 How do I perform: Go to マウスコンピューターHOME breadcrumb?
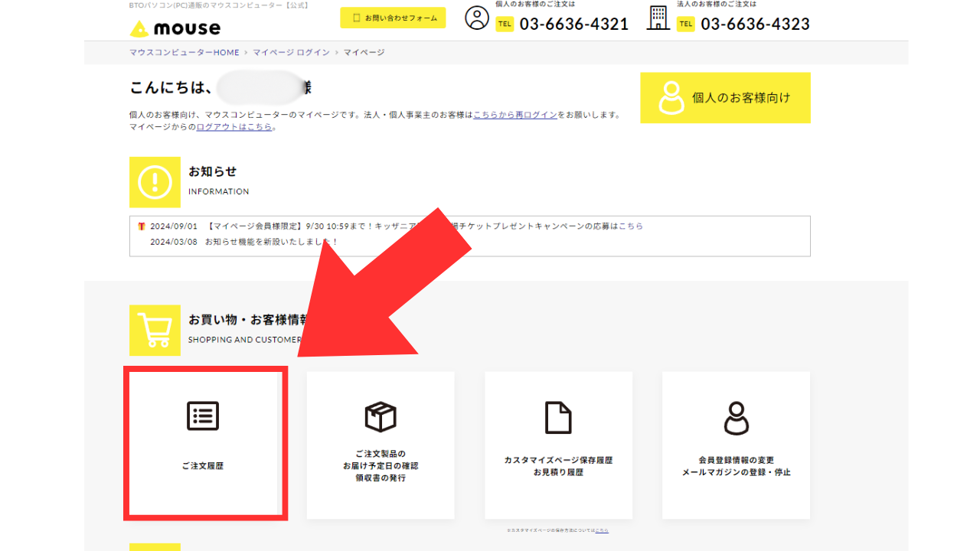click(x=185, y=53)
